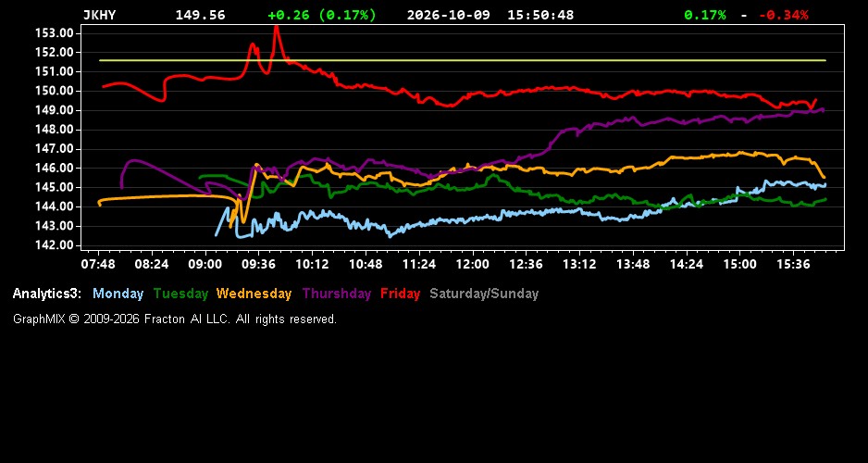Click the red Friday line's peak spike

[x=277, y=29]
